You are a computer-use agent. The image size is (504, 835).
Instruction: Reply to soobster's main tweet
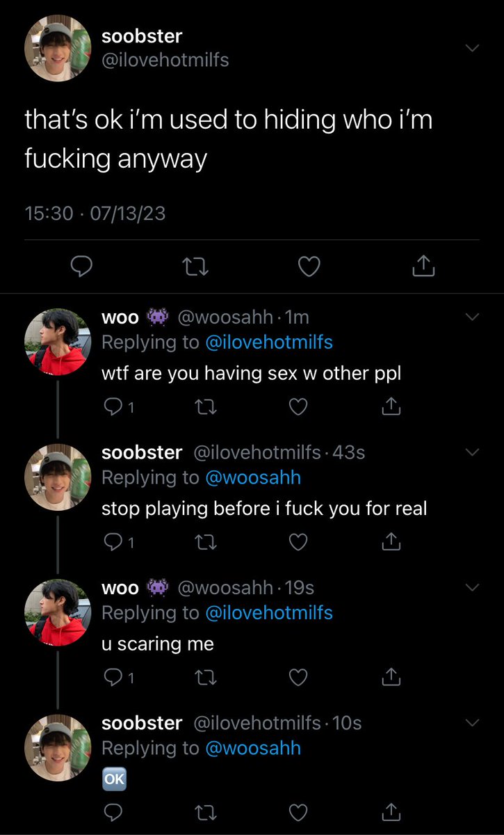tap(83, 266)
